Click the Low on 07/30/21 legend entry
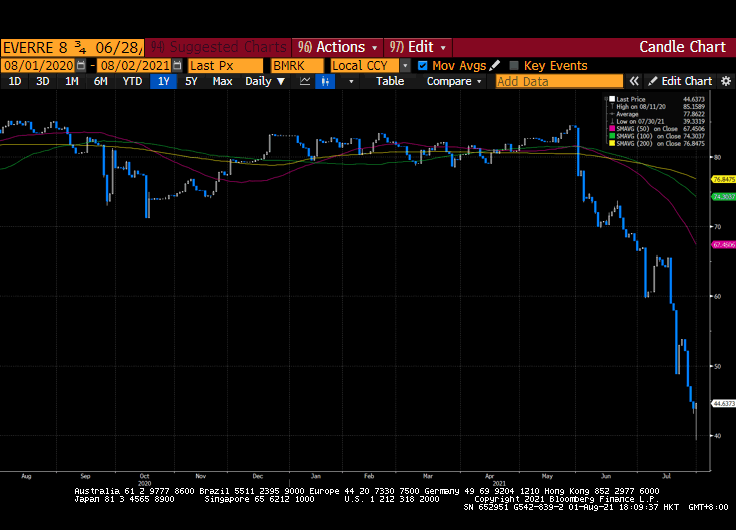 pyautogui.click(x=657, y=121)
